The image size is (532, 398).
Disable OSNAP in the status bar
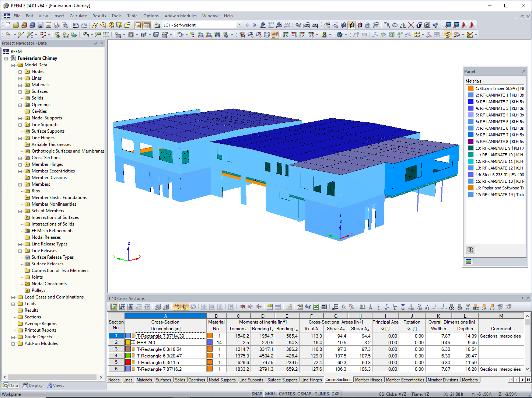point(304,394)
